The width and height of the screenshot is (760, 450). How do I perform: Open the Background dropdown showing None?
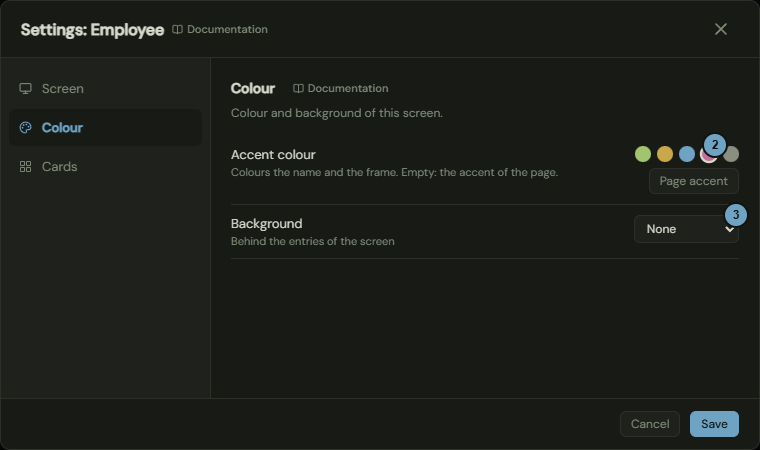click(x=686, y=229)
